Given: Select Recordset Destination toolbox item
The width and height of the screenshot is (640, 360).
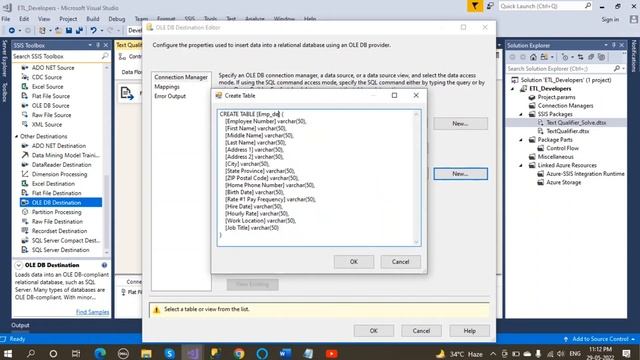Looking at the screenshot, I should point(59,231).
